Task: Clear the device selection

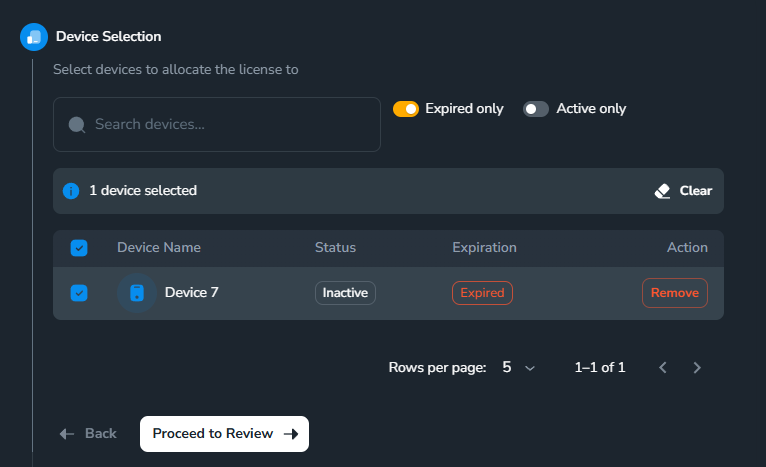Action: (683, 191)
